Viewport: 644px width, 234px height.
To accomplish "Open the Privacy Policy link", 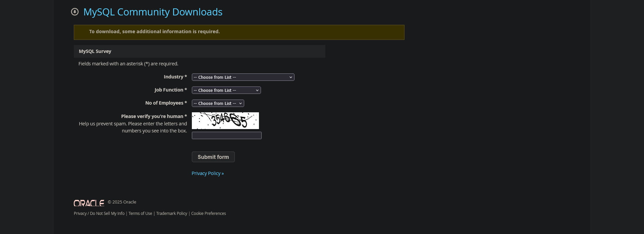I will click(208, 173).
